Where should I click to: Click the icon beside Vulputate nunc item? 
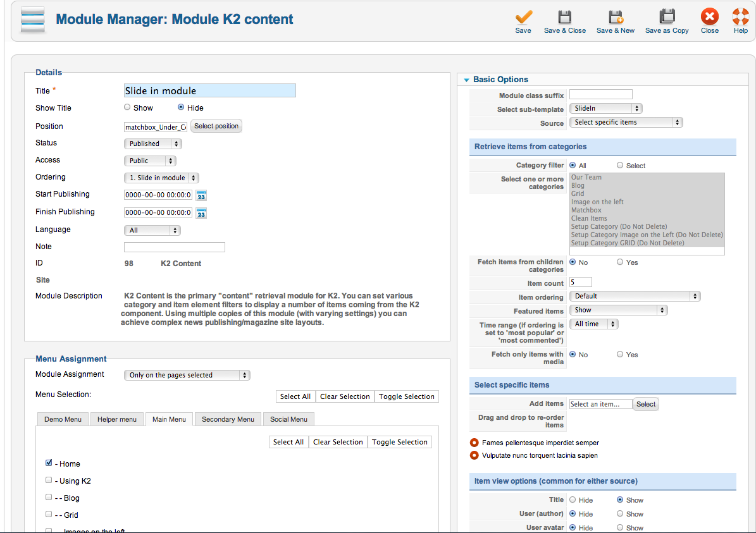point(474,455)
